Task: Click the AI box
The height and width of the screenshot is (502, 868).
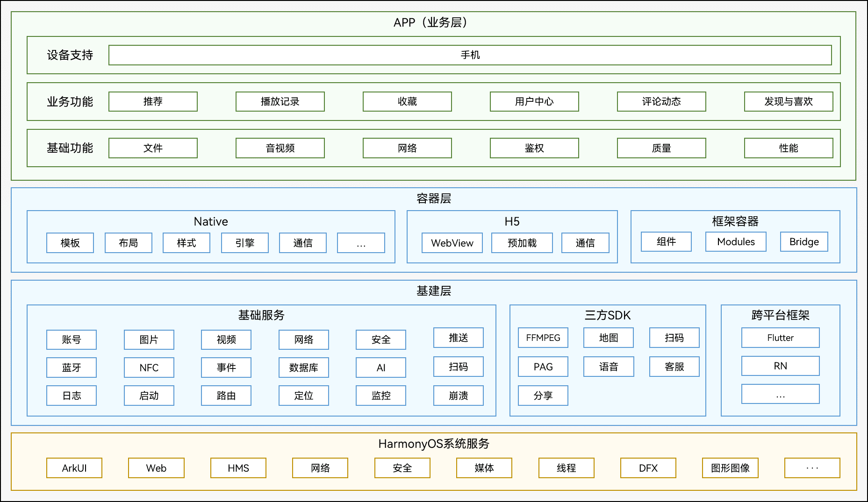Action: 381,368
